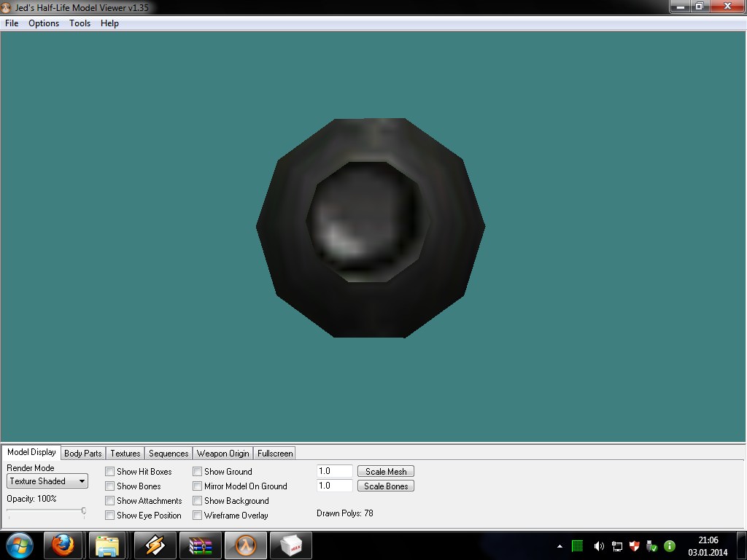Click the Half-Life Model Viewer taskbar icon
747x560 pixels.
point(245,545)
